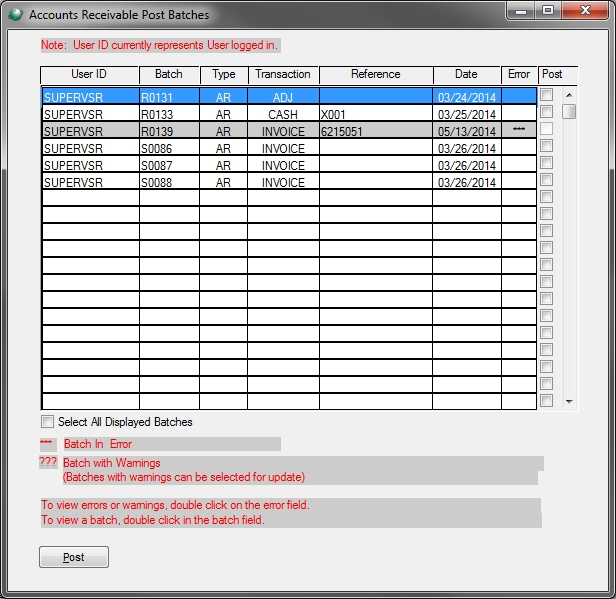Click the Error column header
The width and height of the screenshot is (616, 599).
click(x=519, y=75)
